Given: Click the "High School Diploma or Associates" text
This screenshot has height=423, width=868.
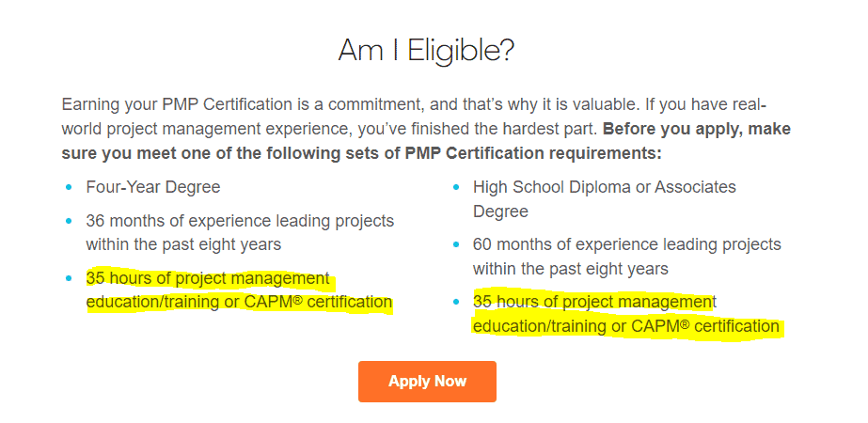Looking at the screenshot, I should [605, 187].
